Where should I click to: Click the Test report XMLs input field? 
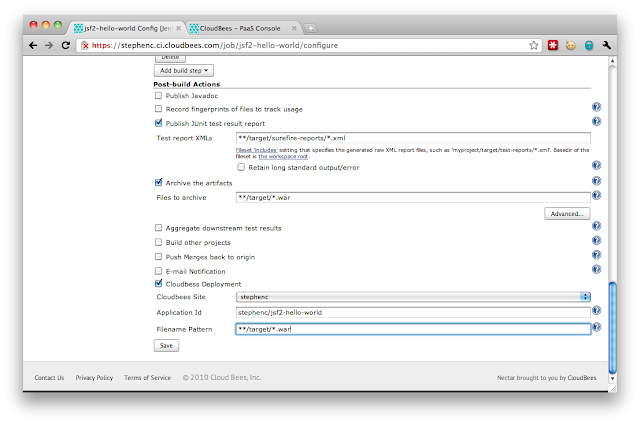coord(412,137)
